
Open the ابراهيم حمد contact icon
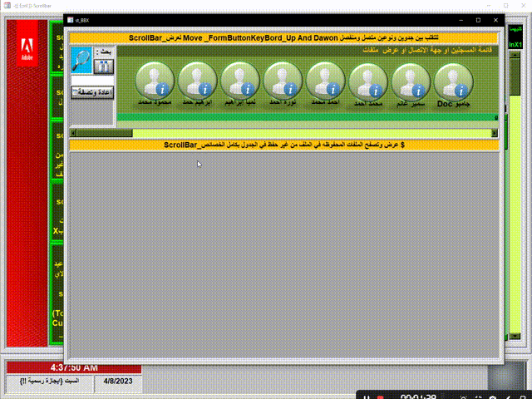click(x=197, y=81)
